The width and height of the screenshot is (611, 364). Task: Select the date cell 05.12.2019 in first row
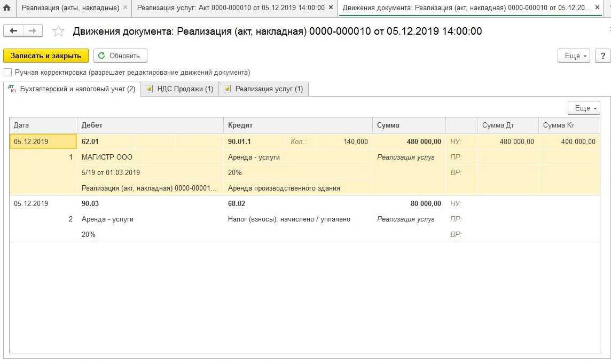coord(32,141)
